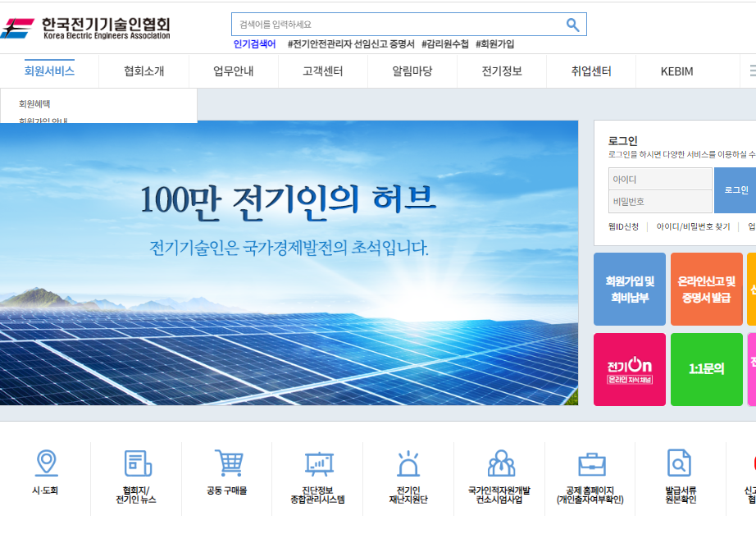The image size is (756, 534).
Task: Open the KEBIM menu
Action: click(677, 71)
